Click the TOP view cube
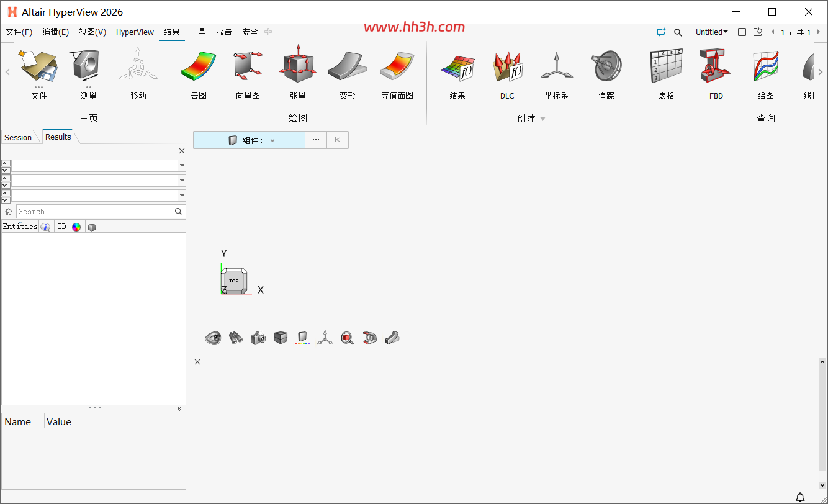 coord(234,281)
